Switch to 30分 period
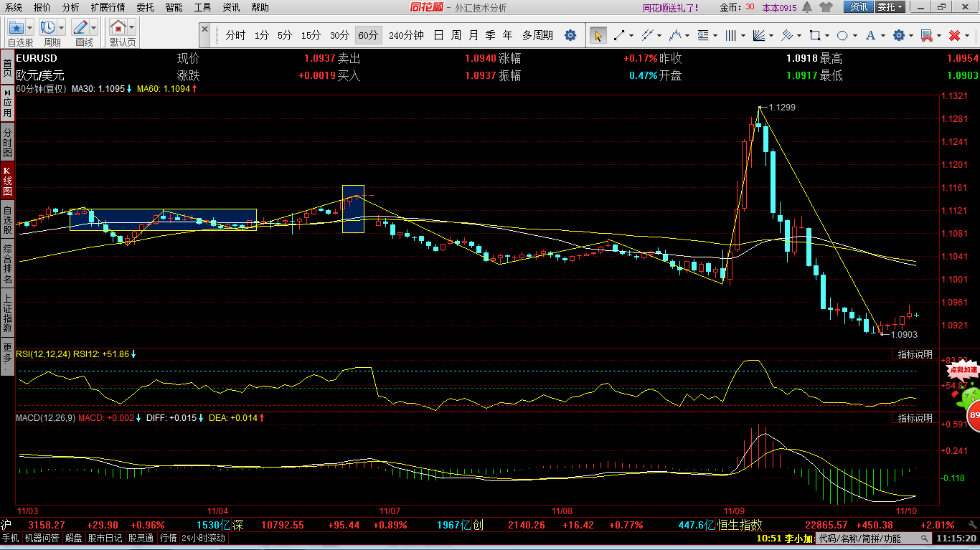 tap(339, 35)
